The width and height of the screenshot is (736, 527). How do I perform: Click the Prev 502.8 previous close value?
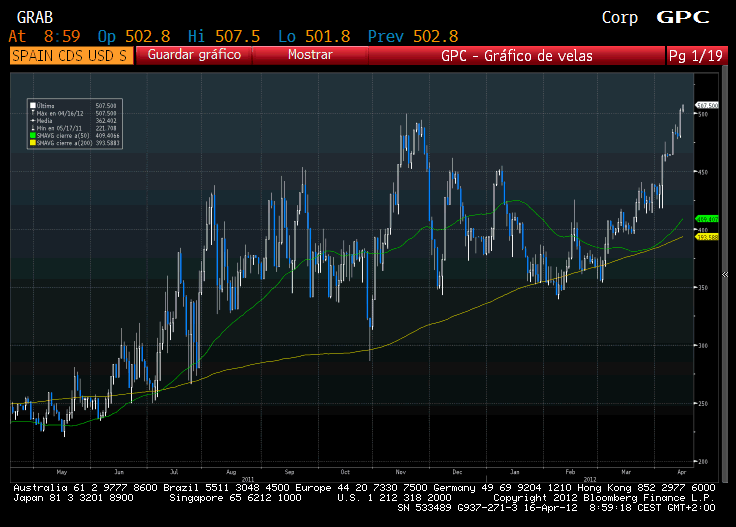[413, 36]
